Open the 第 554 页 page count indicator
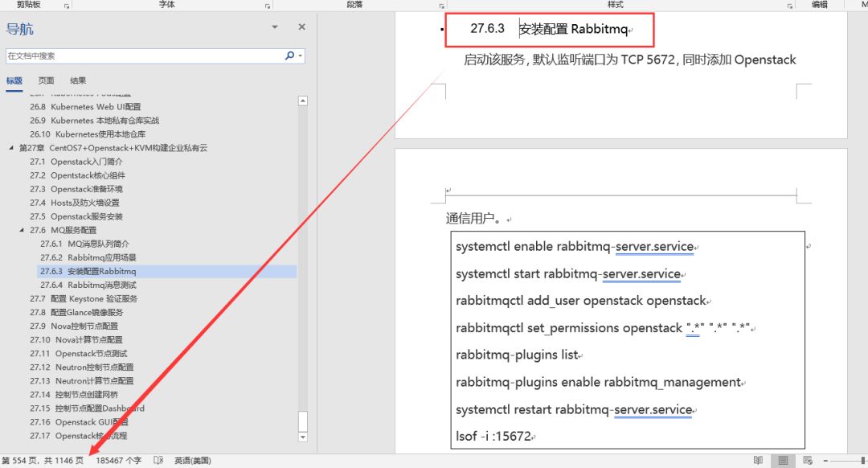Image resolution: width=868 pixels, height=468 pixels. (43, 461)
